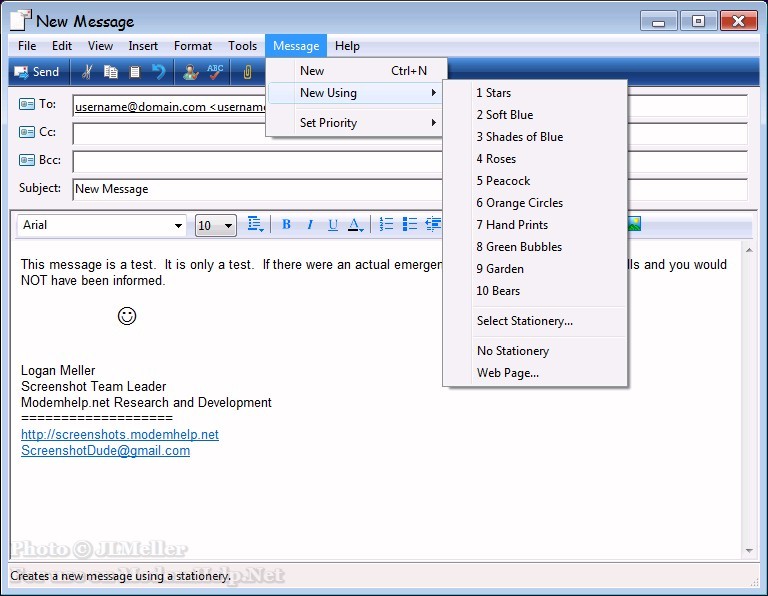This screenshot has width=768, height=596.
Task: Run spelling check ABC icon
Action: [x=215, y=72]
